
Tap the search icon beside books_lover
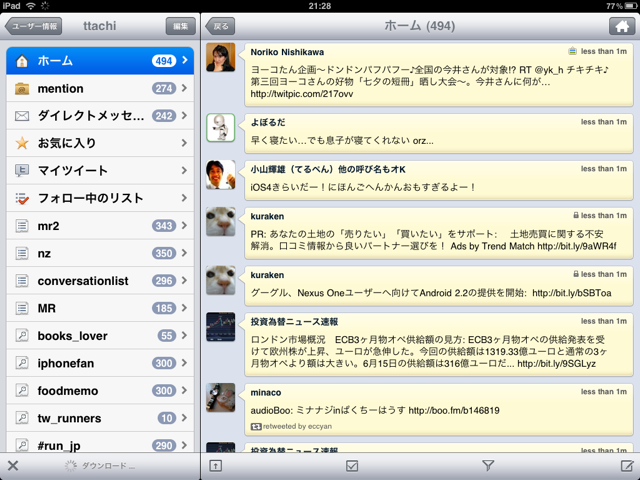[22, 336]
